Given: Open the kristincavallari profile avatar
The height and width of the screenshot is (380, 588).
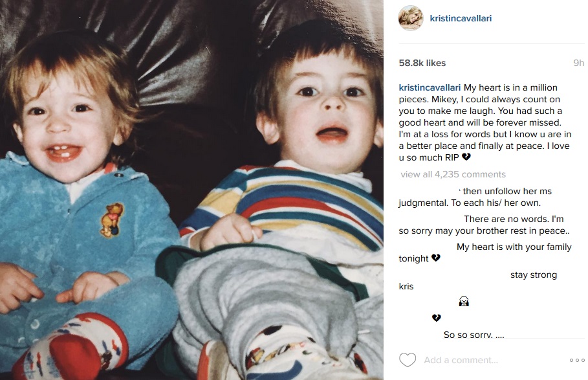Looking at the screenshot, I should (x=411, y=18).
